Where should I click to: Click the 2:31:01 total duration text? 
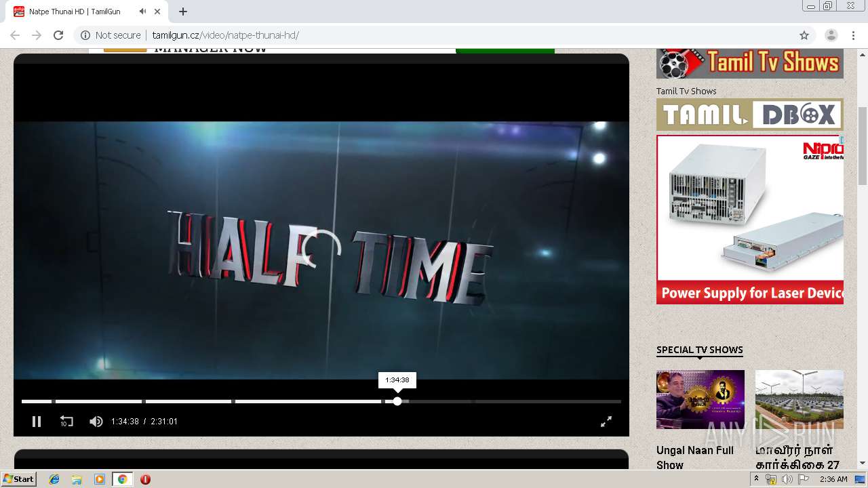164,422
